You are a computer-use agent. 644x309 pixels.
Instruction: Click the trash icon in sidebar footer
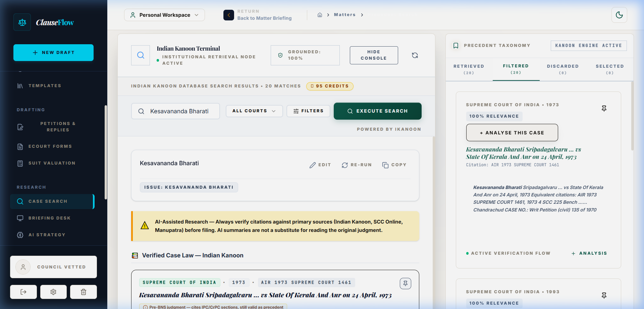[x=84, y=292]
